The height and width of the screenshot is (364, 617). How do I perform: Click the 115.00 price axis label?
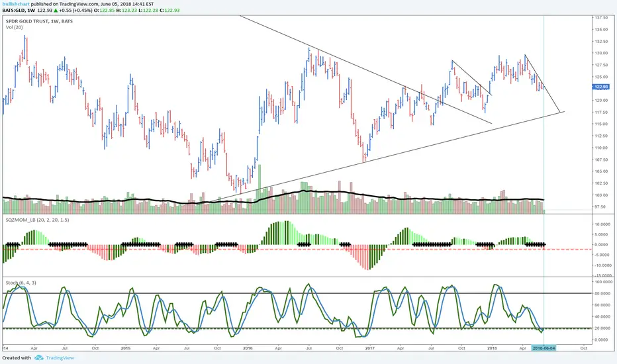600,124
